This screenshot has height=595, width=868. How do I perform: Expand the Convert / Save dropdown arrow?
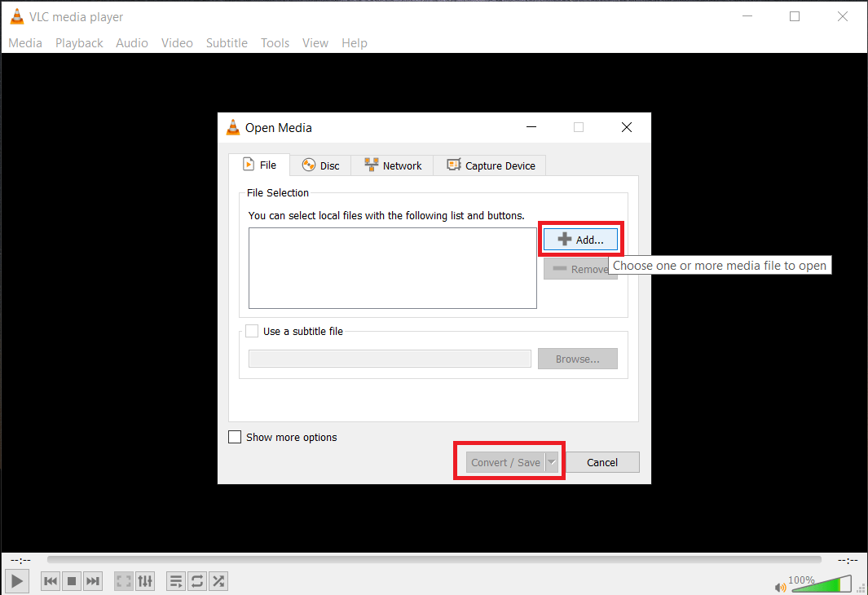[552, 461]
